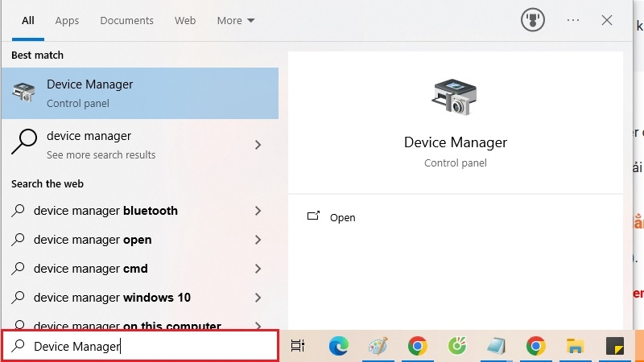Open the second Chrome taskbar icon
644x362 pixels.
pos(535,346)
